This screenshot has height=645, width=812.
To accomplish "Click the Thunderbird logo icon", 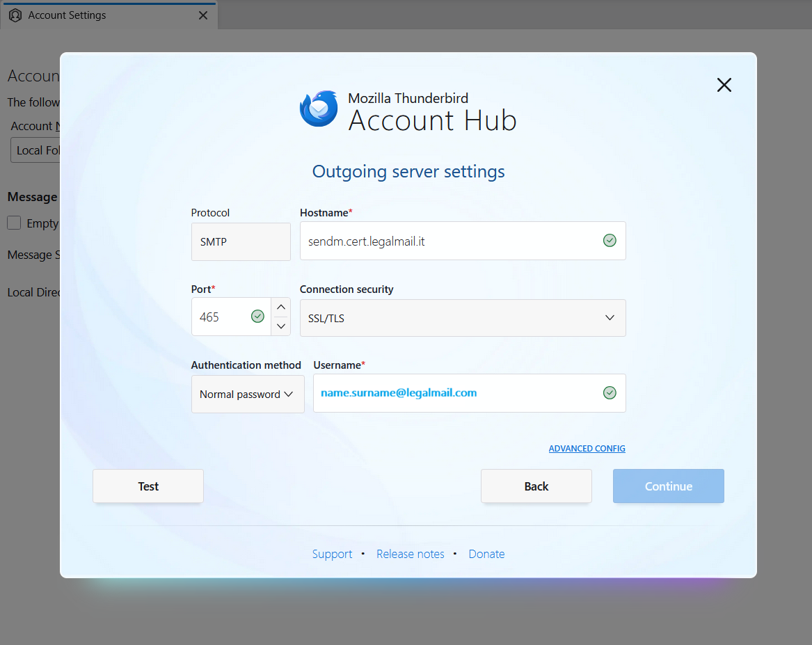I will tap(319, 109).
